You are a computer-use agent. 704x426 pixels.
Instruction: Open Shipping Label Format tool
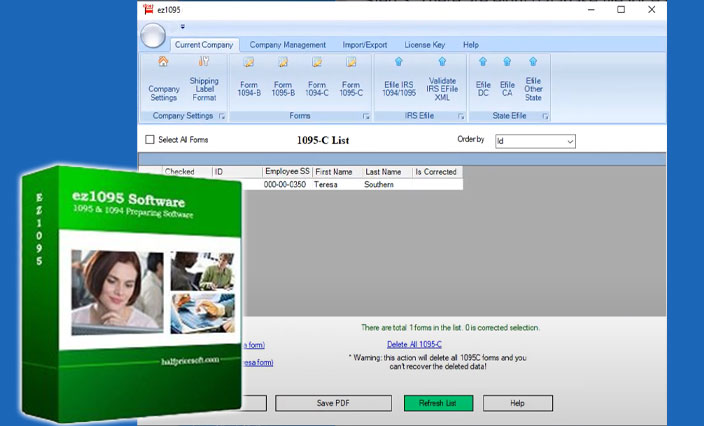[x=204, y=80]
